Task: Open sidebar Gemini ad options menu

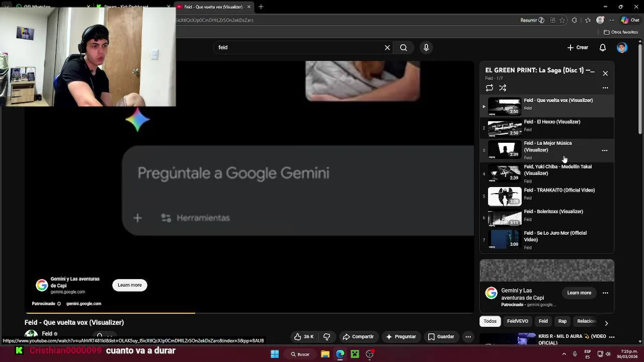Action: [x=605, y=293]
